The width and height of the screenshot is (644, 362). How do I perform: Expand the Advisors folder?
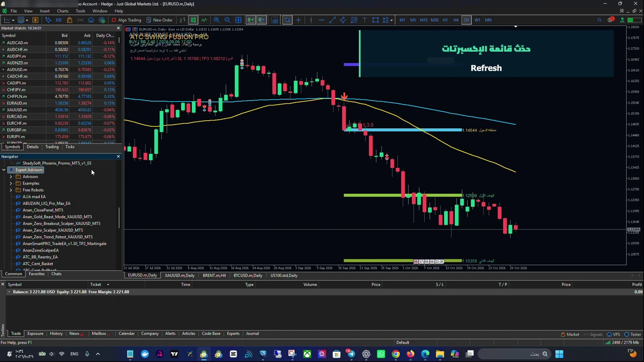11,177
